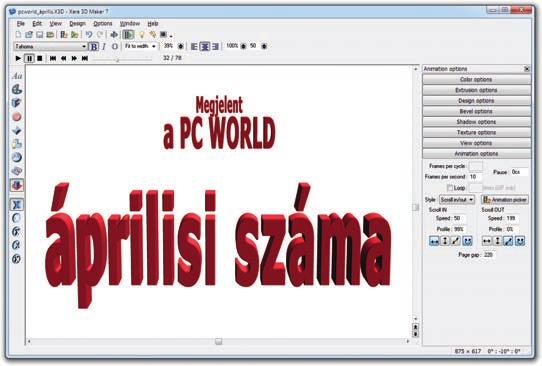Stop the animation
This screenshot has height=366, width=542.
pyautogui.click(x=40, y=58)
